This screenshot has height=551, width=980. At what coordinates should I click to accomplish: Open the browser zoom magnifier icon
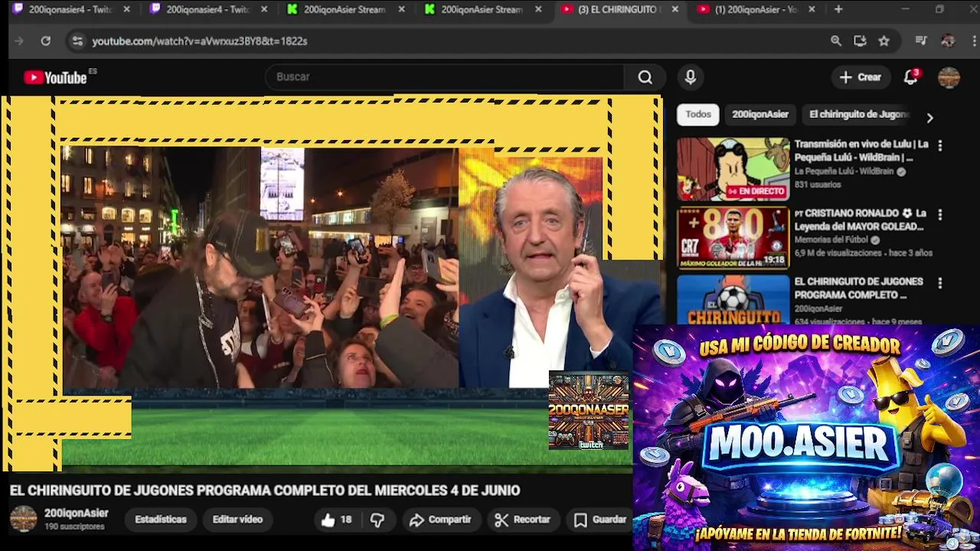pyautogui.click(x=836, y=41)
